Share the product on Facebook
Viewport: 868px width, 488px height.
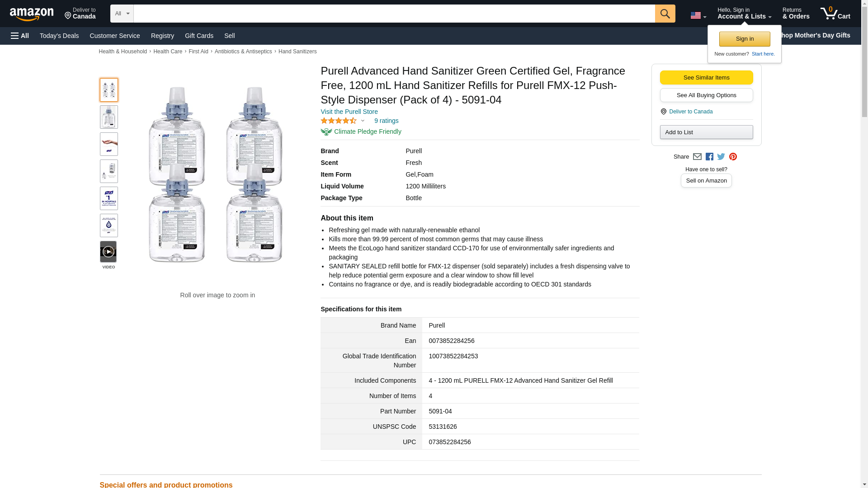click(709, 157)
